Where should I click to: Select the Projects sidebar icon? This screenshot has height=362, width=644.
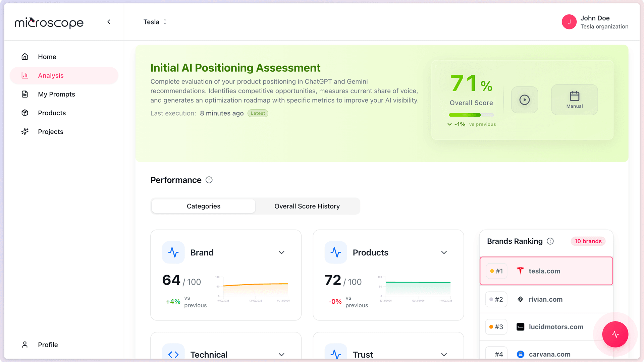25,131
